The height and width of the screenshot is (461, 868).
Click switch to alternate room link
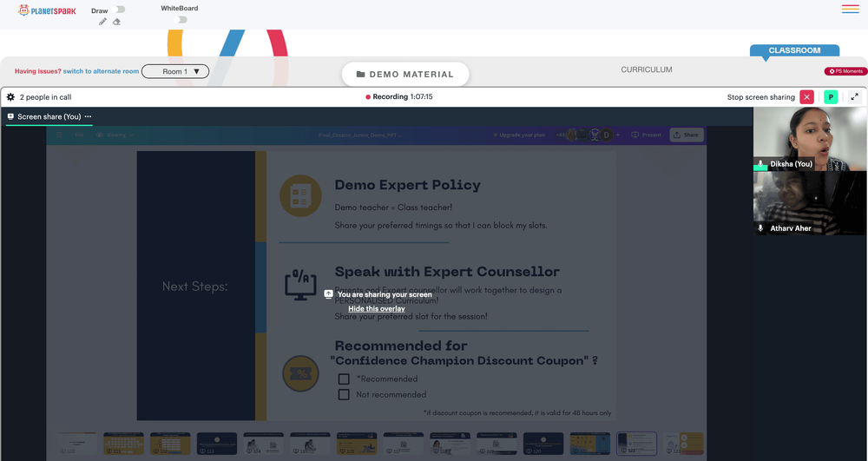(101, 71)
